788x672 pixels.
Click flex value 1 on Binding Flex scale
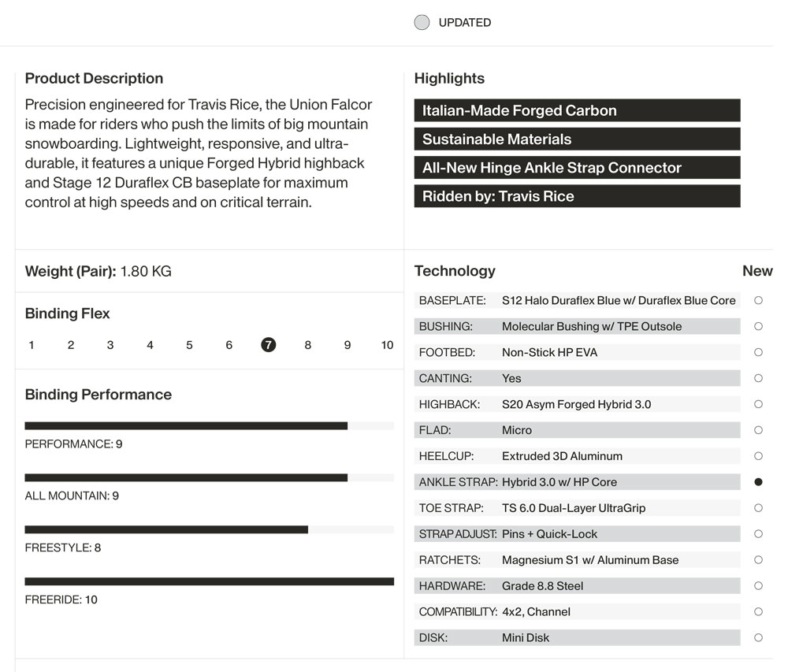tap(32, 345)
